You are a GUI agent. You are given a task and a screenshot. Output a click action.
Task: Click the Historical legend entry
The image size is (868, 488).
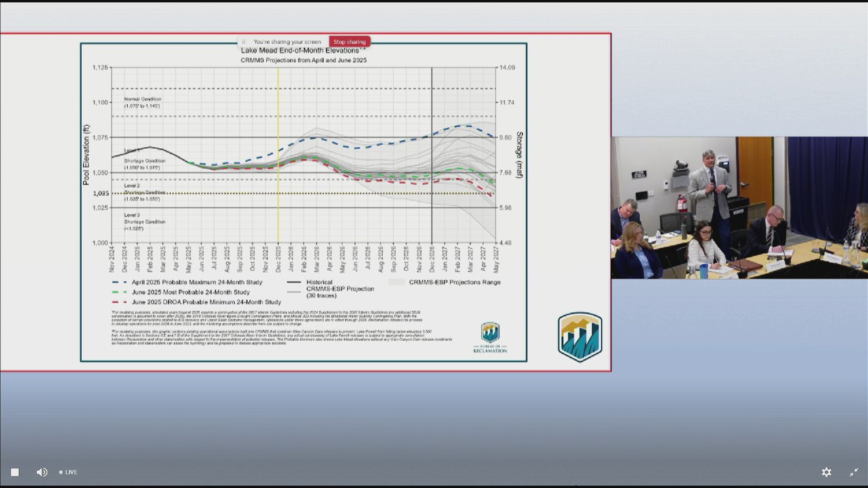319,283
